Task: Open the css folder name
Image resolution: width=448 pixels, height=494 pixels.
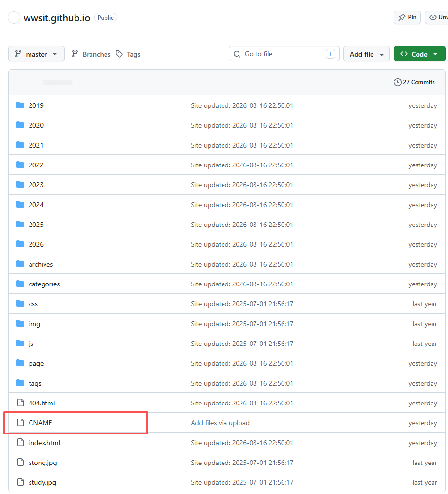Action: coord(33,304)
